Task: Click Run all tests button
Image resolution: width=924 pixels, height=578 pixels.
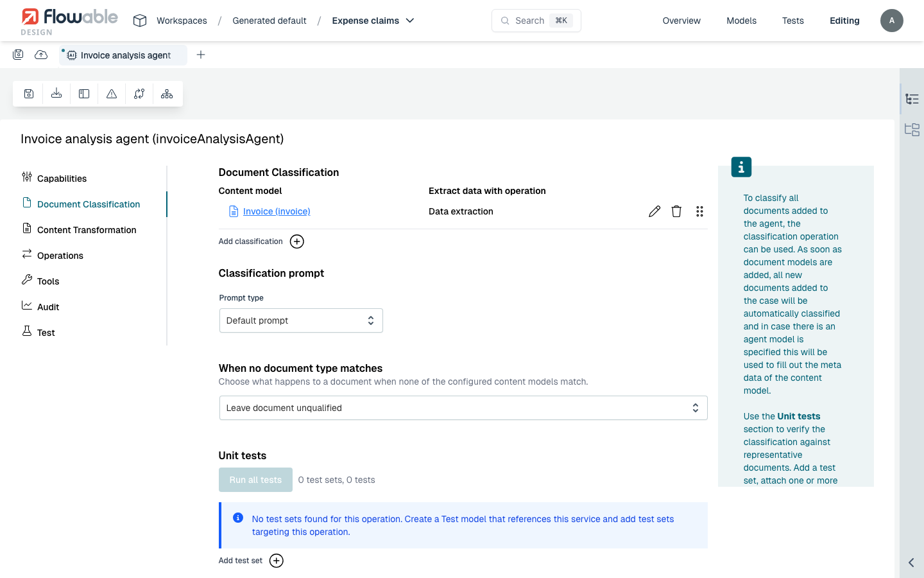Action: pos(255,480)
